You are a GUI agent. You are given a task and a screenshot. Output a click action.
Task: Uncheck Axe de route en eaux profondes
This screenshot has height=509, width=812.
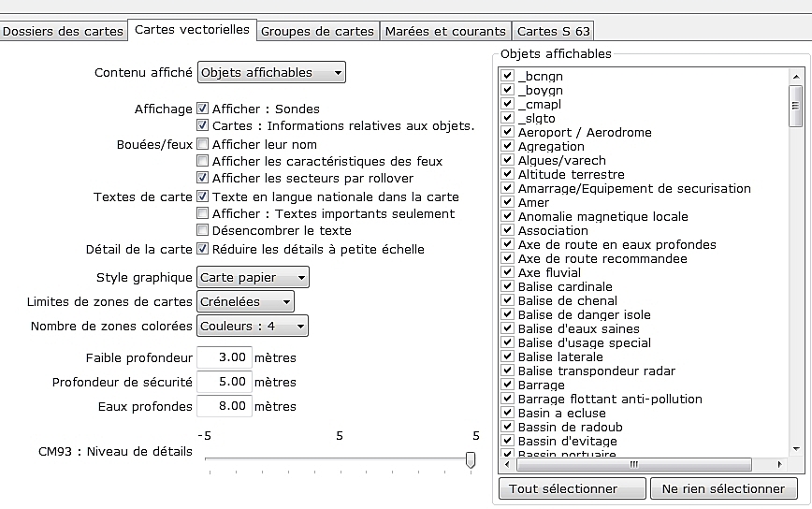point(507,244)
